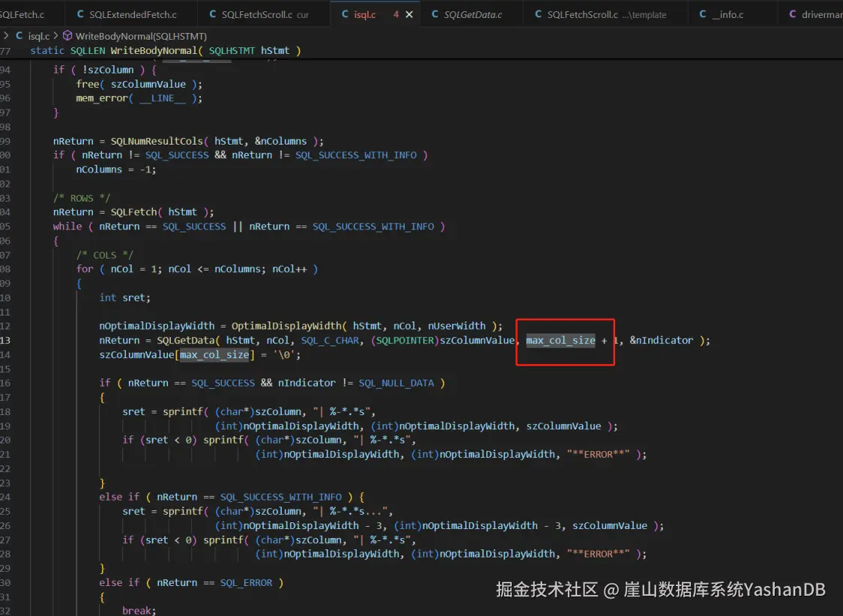The image size is (843, 616).
Task: Click the /* ROWS */ comment
Action: point(81,199)
